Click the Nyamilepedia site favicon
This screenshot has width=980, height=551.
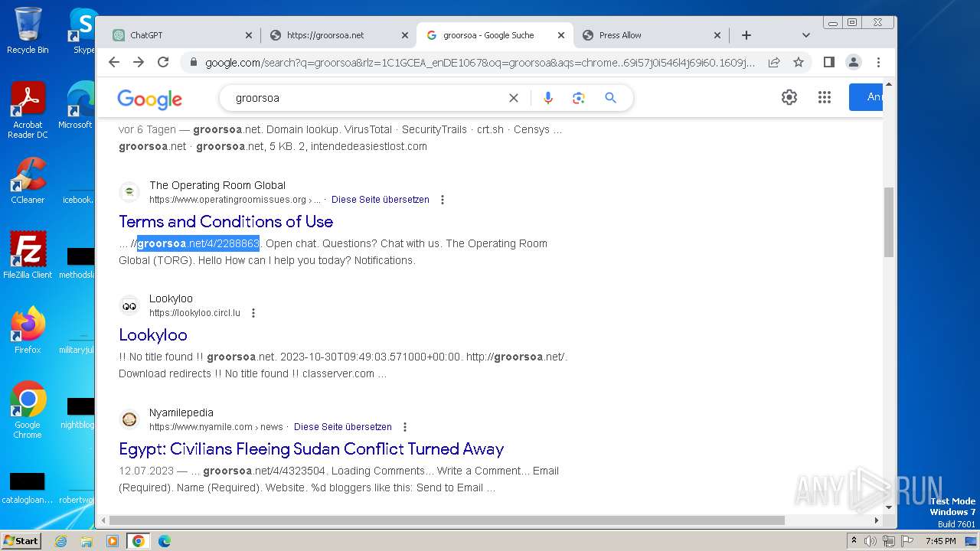click(x=129, y=419)
